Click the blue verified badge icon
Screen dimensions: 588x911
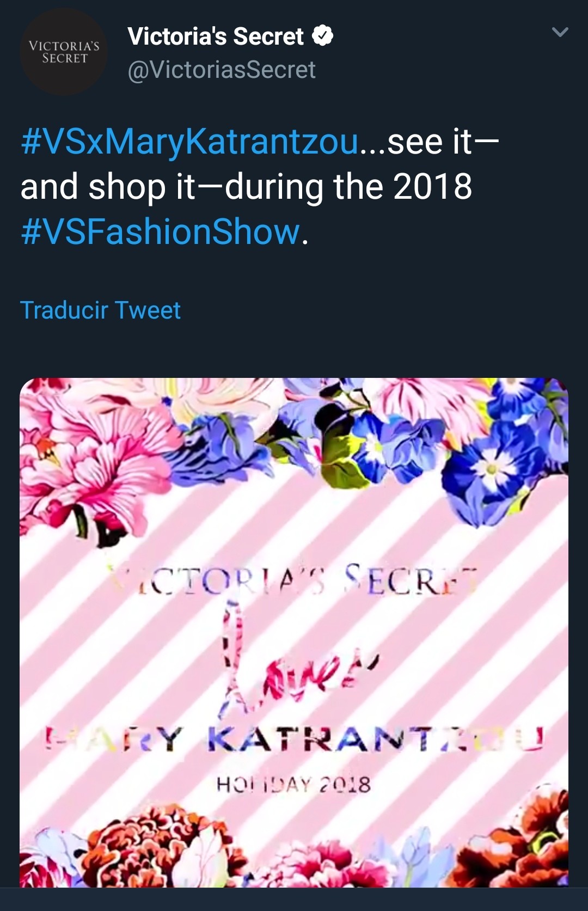[322, 36]
